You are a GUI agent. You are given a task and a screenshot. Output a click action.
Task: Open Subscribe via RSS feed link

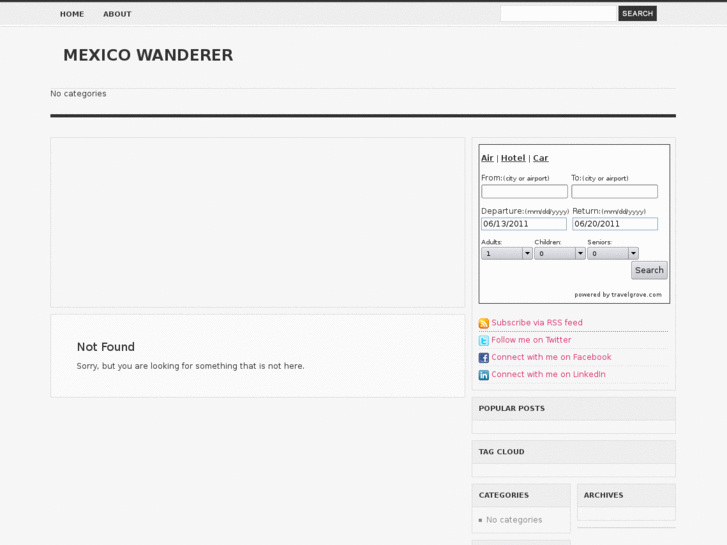point(537,322)
